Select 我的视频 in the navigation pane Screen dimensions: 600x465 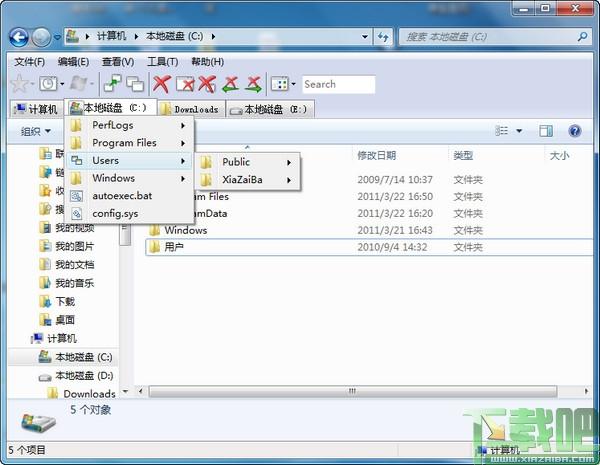pyautogui.click(x=67, y=228)
